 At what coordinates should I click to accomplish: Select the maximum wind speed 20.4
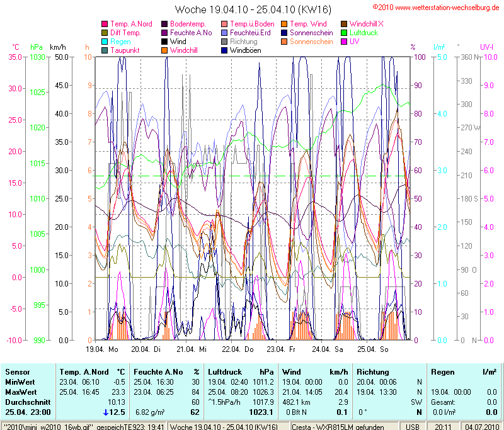(x=341, y=392)
